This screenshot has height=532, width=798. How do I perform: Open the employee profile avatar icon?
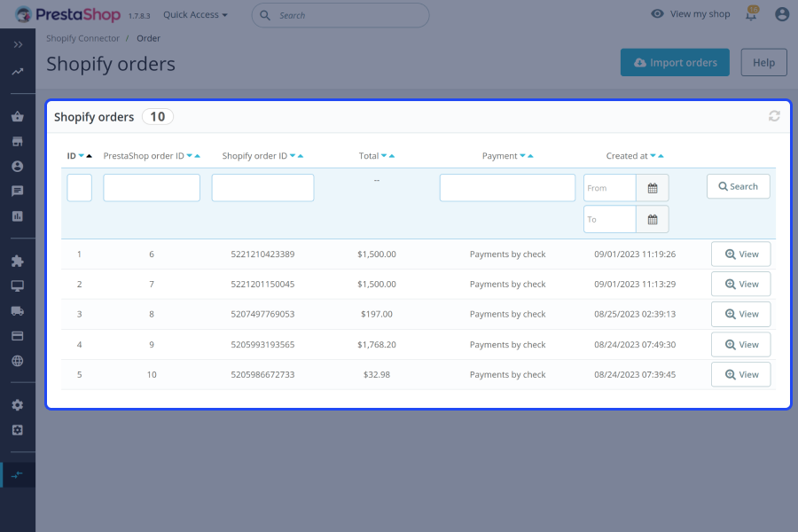tap(782, 14)
